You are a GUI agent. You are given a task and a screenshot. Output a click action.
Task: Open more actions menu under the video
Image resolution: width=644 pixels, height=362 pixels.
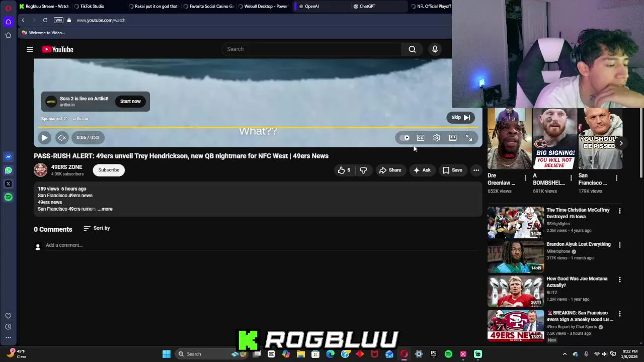[476, 170]
